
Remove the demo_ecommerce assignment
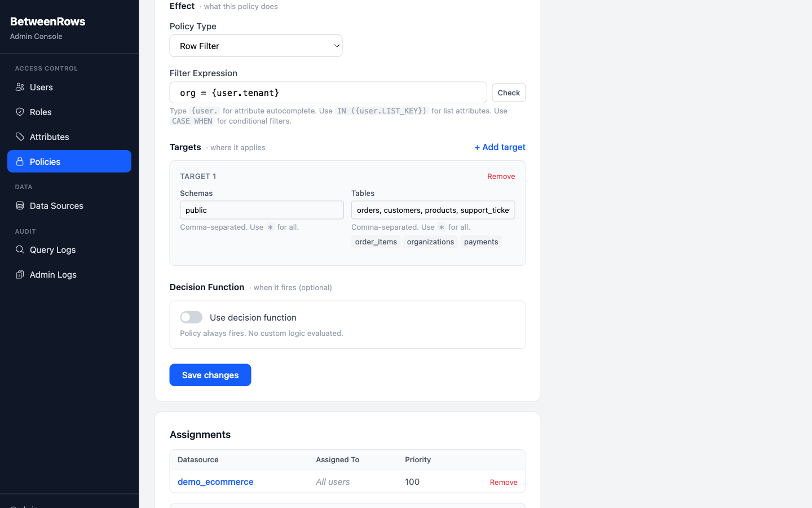[503, 482]
